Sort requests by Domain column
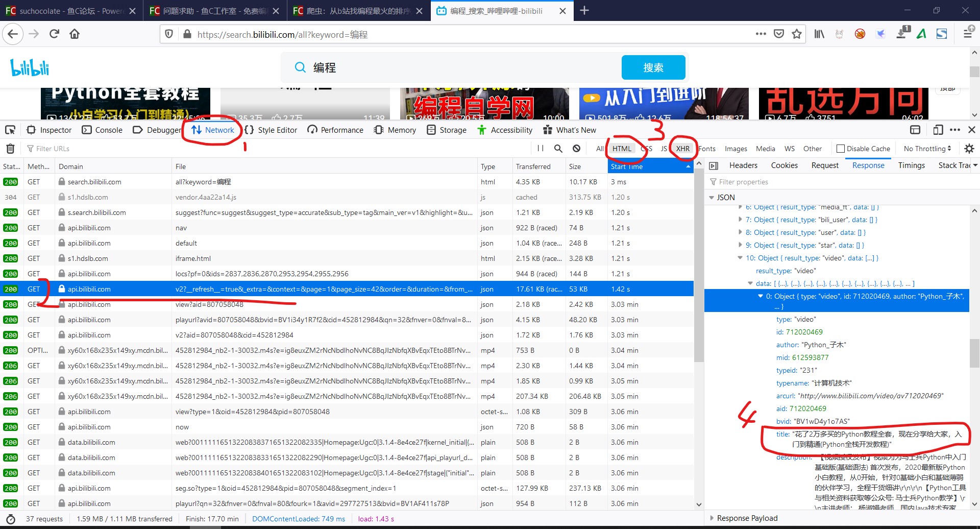Viewport: 980px width, 529px height. coord(113,166)
